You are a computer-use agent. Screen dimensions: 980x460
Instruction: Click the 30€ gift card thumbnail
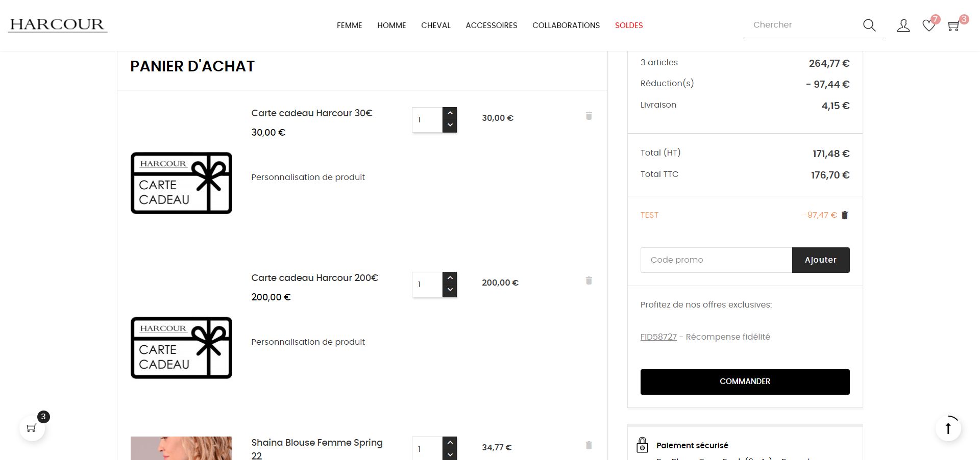pos(181,183)
